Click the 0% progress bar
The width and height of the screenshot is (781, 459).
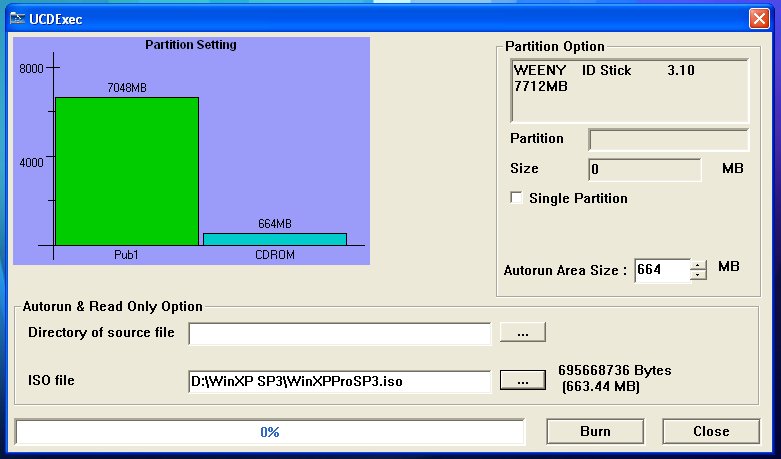click(269, 432)
